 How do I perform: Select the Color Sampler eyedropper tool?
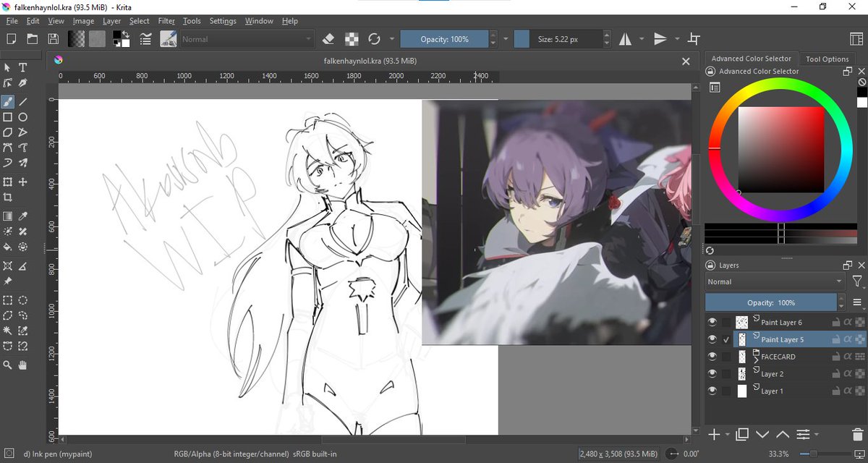tap(22, 216)
